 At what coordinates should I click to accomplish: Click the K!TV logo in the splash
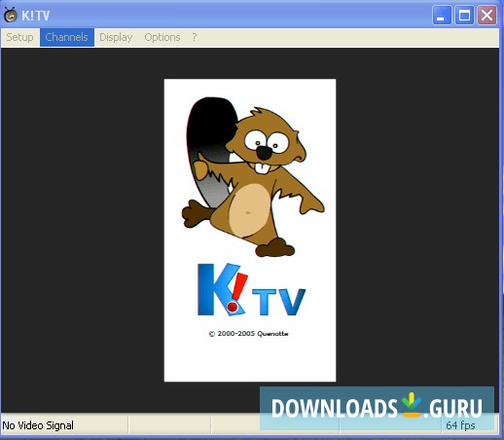(x=252, y=289)
